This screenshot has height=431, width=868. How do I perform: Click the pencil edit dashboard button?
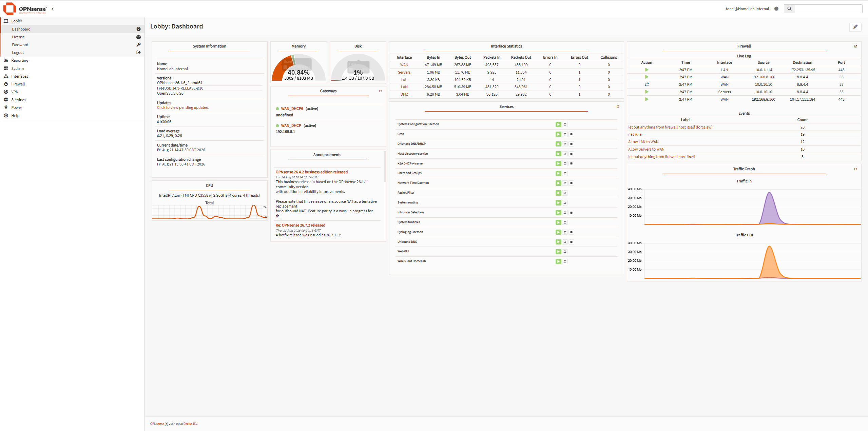coord(855,27)
